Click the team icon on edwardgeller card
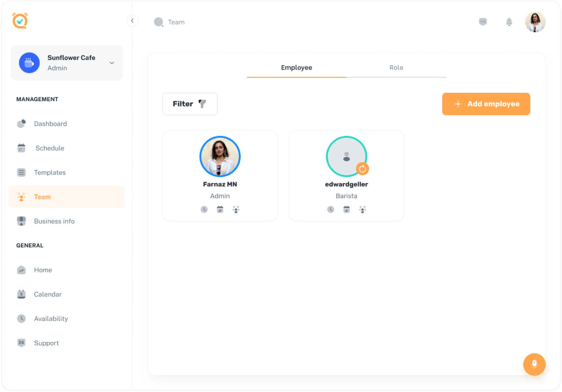This screenshot has width=562, height=392. 362,210
